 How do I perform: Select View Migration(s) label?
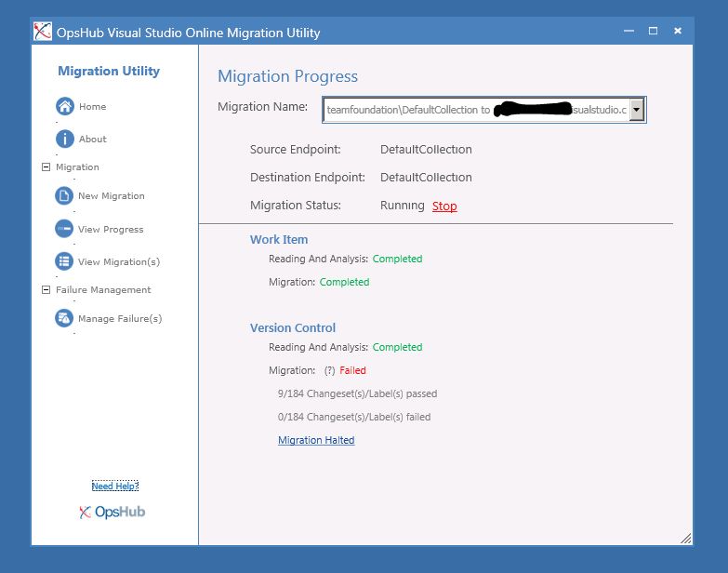[119, 261]
